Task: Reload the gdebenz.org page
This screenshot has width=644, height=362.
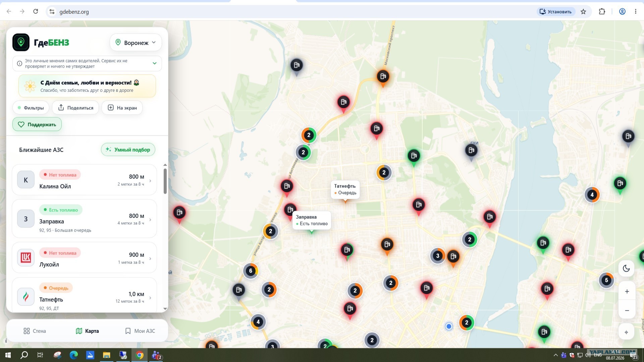Action: pyautogui.click(x=36, y=11)
